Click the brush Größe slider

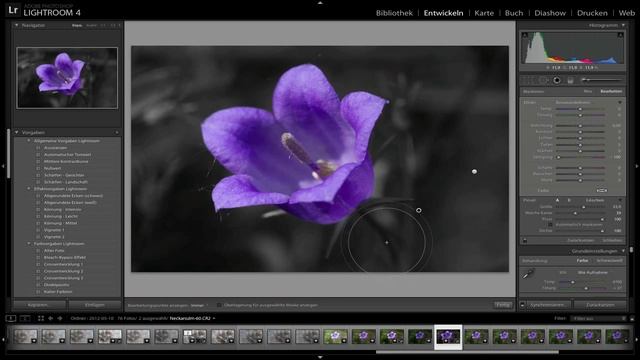pyautogui.click(x=580, y=207)
